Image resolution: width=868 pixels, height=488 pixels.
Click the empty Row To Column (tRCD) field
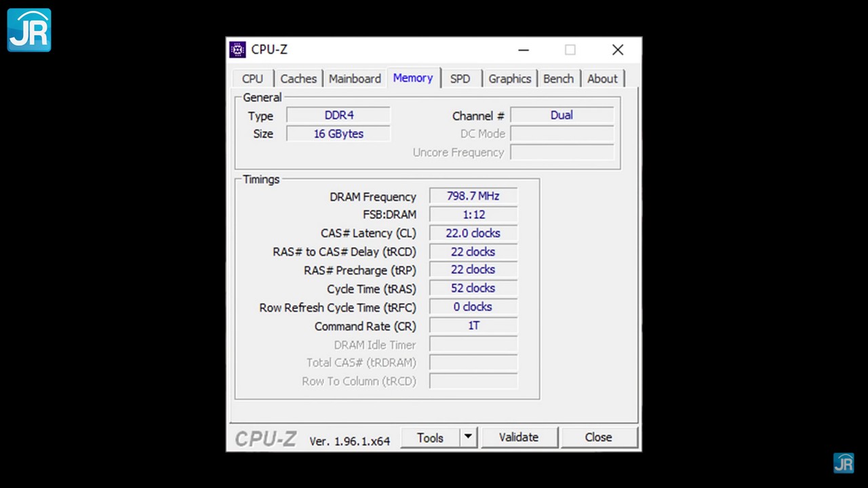coord(473,381)
